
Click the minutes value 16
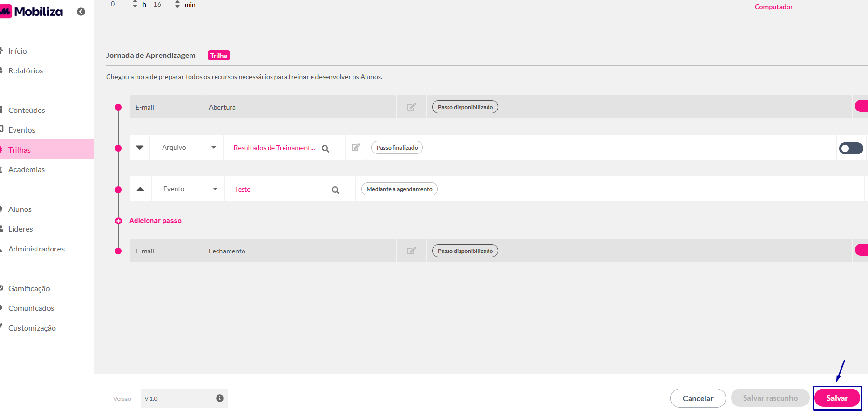[x=157, y=4]
